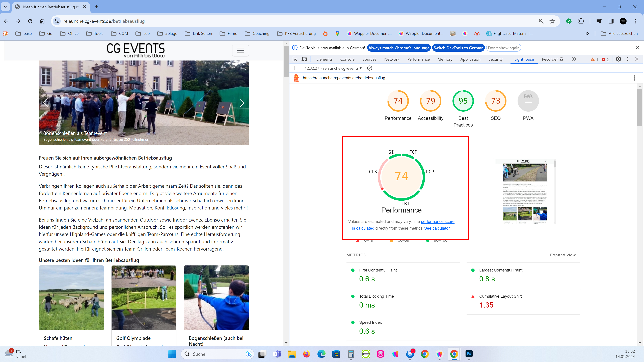The height and width of the screenshot is (362, 644).
Task: Open the Recorder tab
Action: 552,59
